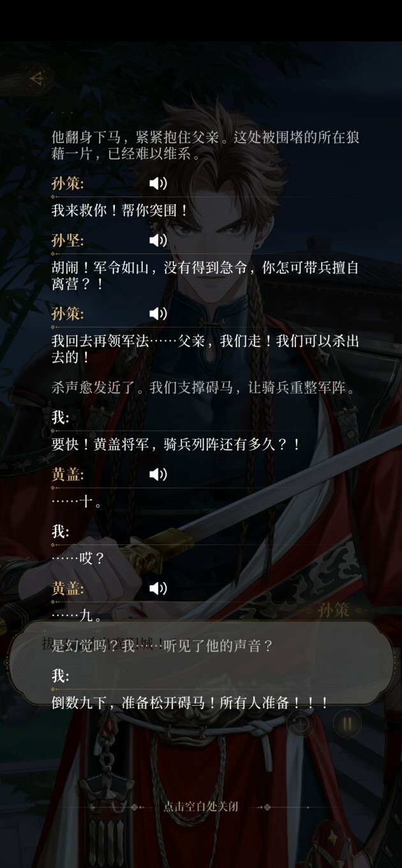Tap the line "要快!黄盖将军"
402x868 pixels.
(x=175, y=444)
